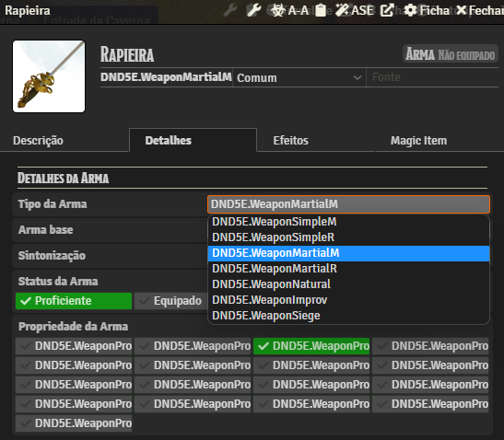Viewport: 504px width, 440px height.
Task: Select DND5E.WeaponMartialR option
Action: pos(349,269)
